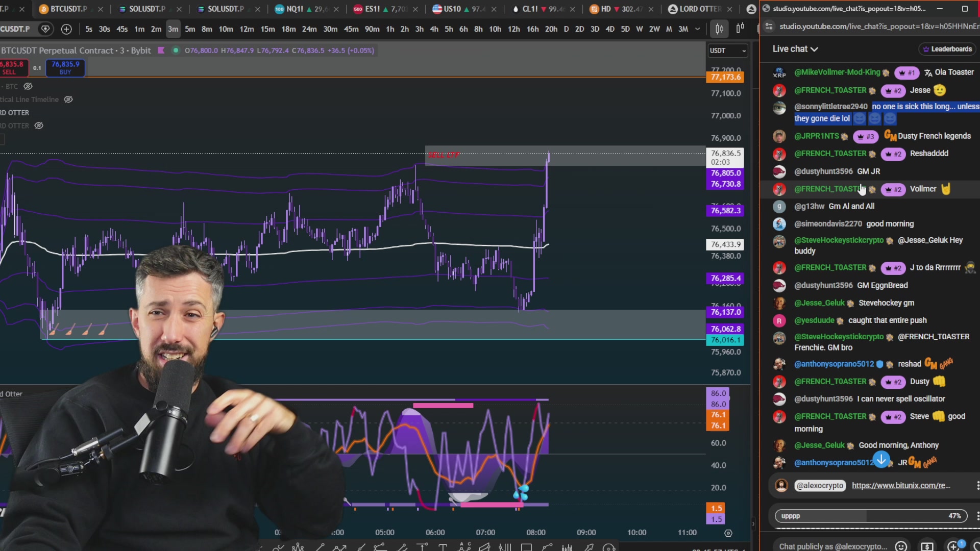Open emoji picker in the chat box
980x551 pixels.
click(901, 546)
